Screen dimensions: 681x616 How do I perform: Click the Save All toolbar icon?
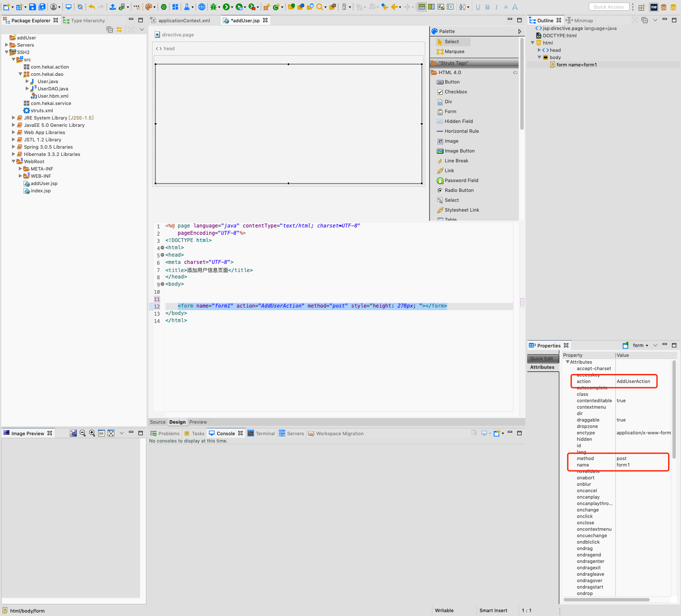tap(42, 7)
